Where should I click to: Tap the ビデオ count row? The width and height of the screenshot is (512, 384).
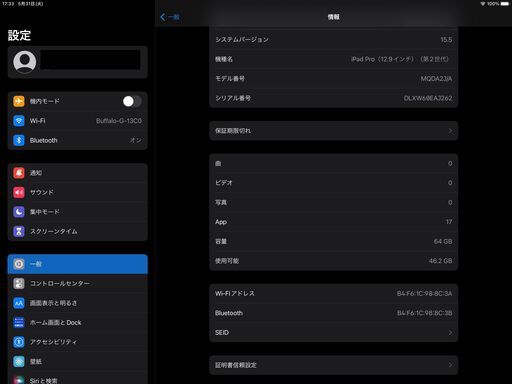click(x=334, y=183)
